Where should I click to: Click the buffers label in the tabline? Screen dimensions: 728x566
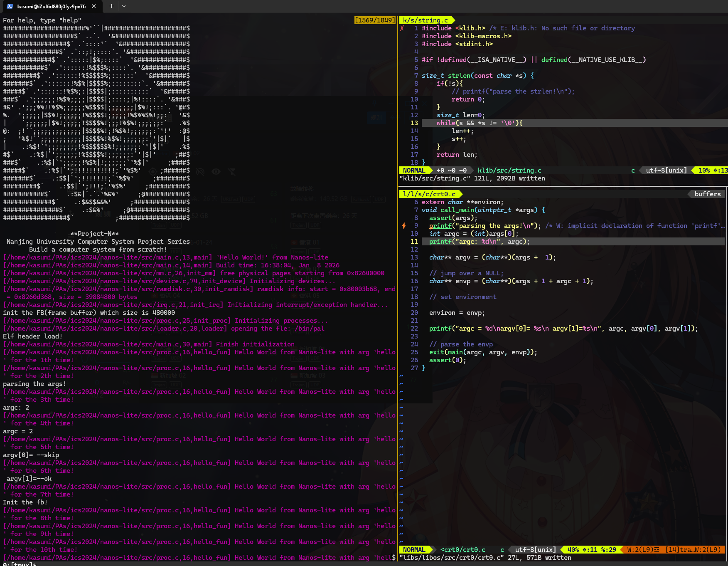coord(707,194)
